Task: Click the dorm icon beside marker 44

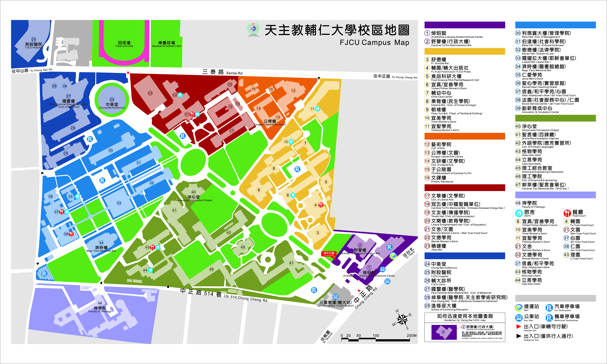Action: point(150,270)
